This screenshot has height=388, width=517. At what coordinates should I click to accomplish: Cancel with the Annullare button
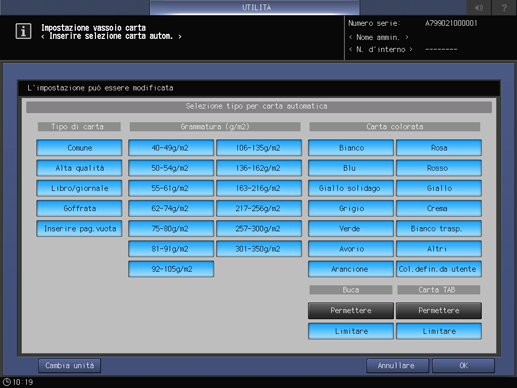398,366
